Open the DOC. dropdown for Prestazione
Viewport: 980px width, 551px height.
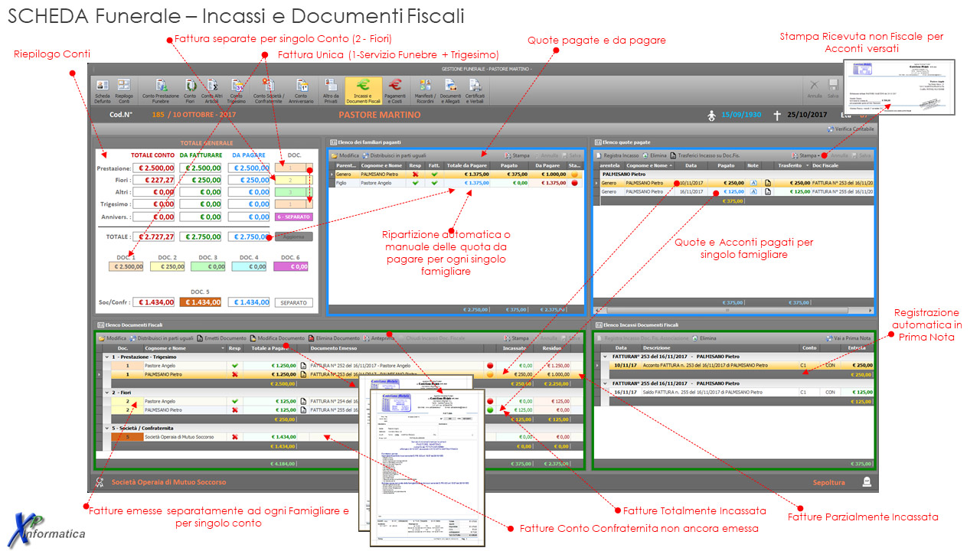309,168
